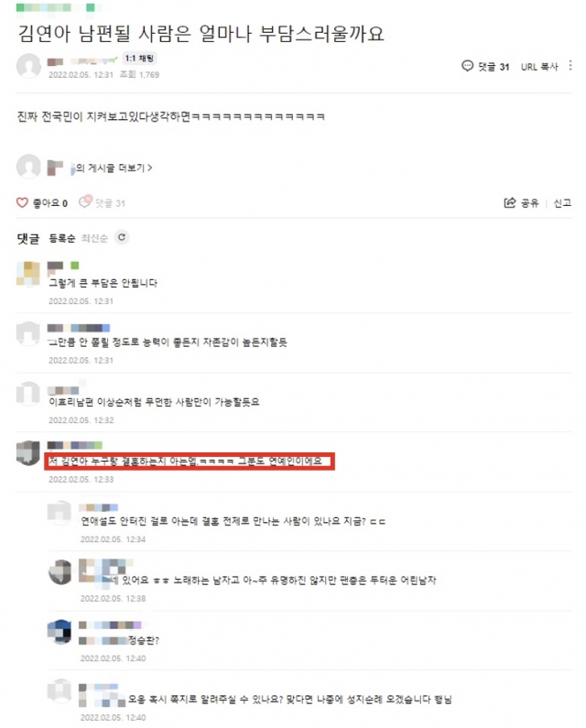
Task: Sort comments by 최신순
Action: pos(94,238)
